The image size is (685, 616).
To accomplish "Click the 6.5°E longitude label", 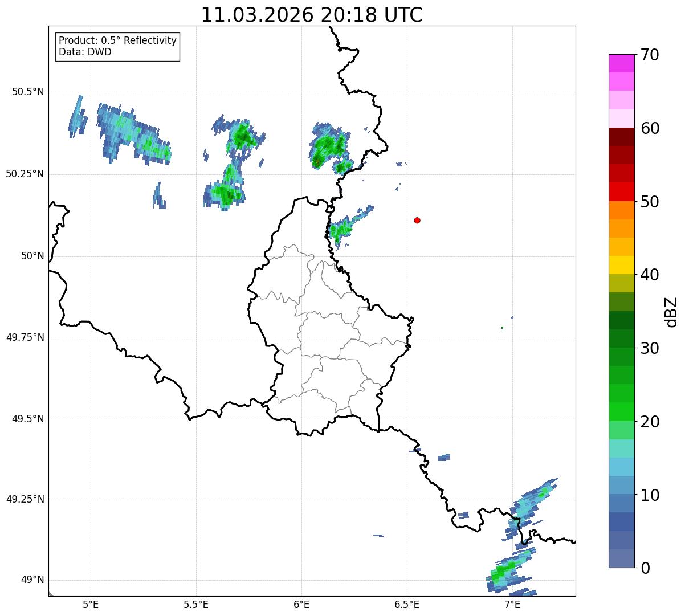I will [x=407, y=604].
